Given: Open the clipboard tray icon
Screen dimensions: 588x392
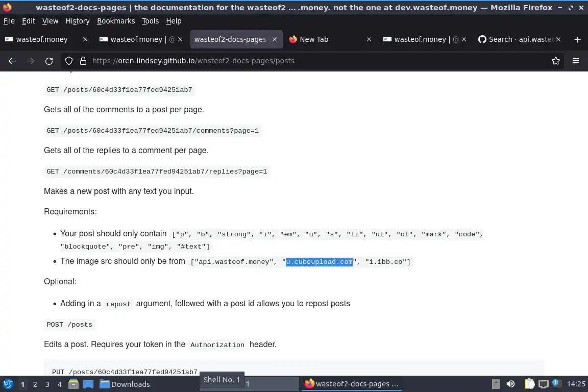Looking at the screenshot, I should [x=529, y=384].
